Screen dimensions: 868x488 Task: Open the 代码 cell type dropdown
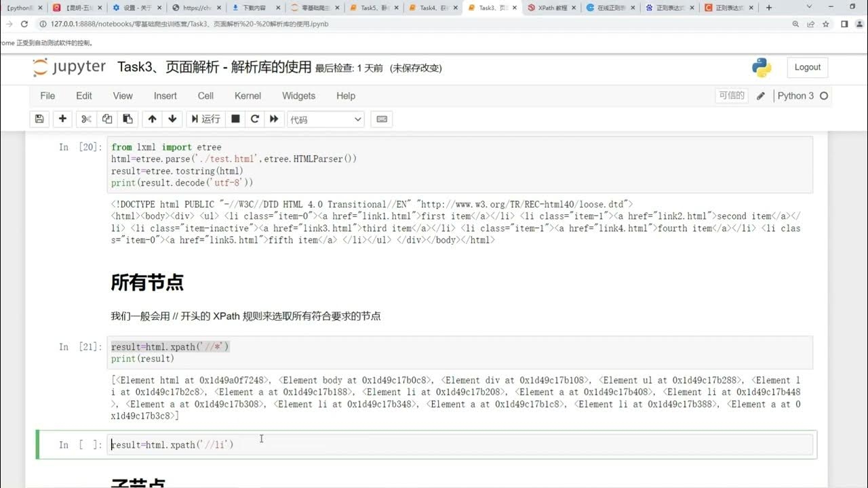[x=325, y=119]
